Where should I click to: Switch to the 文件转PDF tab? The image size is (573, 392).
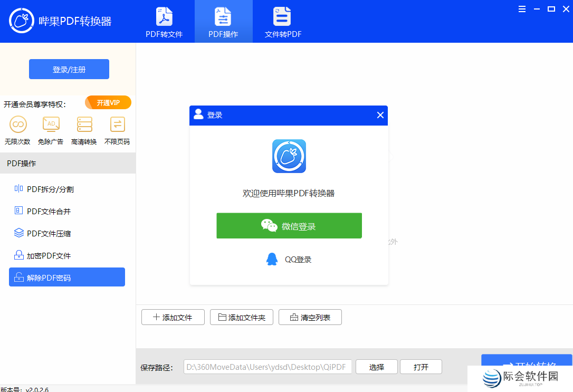[282, 22]
